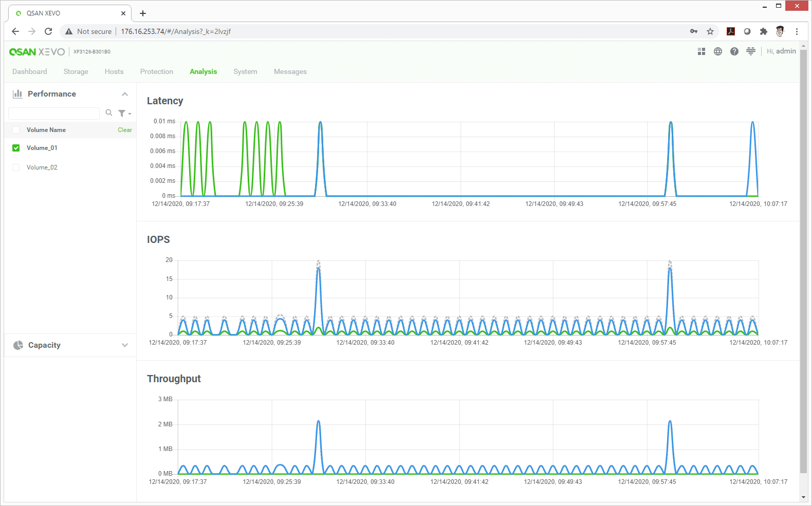Viewport: 812px width, 506px height.
Task: Open the grid apps icon in header
Action: 702,51
